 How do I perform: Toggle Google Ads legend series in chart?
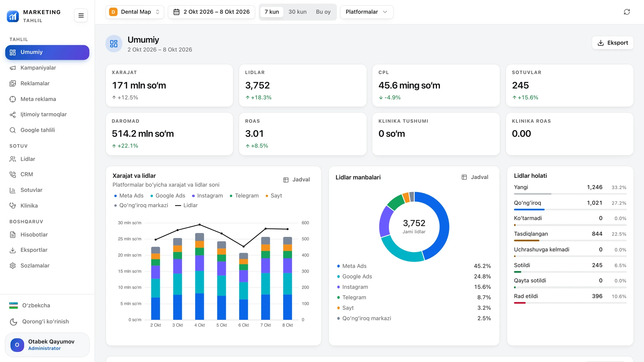pyautogui.click(x=168, y=196)
